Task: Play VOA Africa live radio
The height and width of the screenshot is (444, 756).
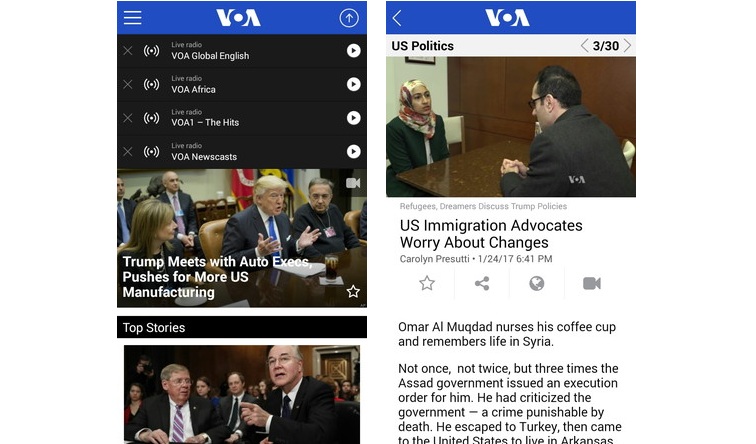Action: [353, 84]
